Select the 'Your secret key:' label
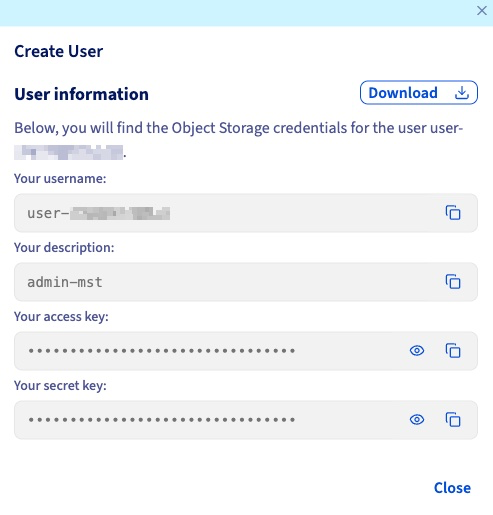The image size is (493, 515). 60,386
